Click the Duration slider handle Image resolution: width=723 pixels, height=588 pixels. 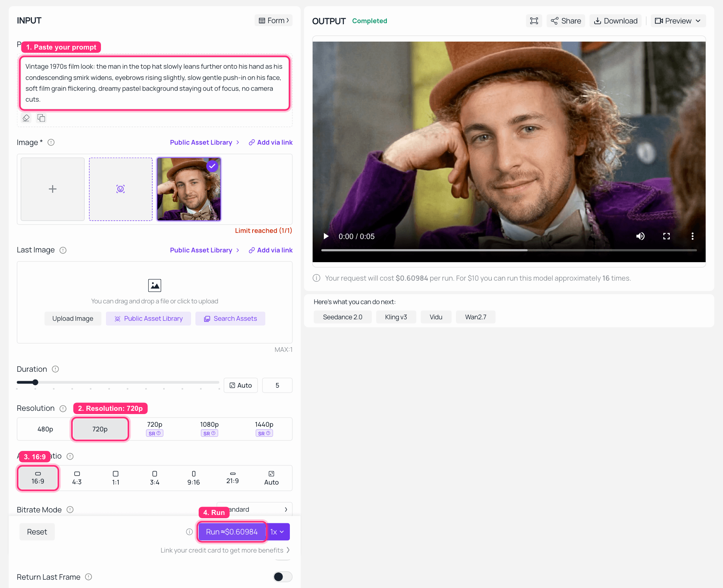tap(35, 382)
